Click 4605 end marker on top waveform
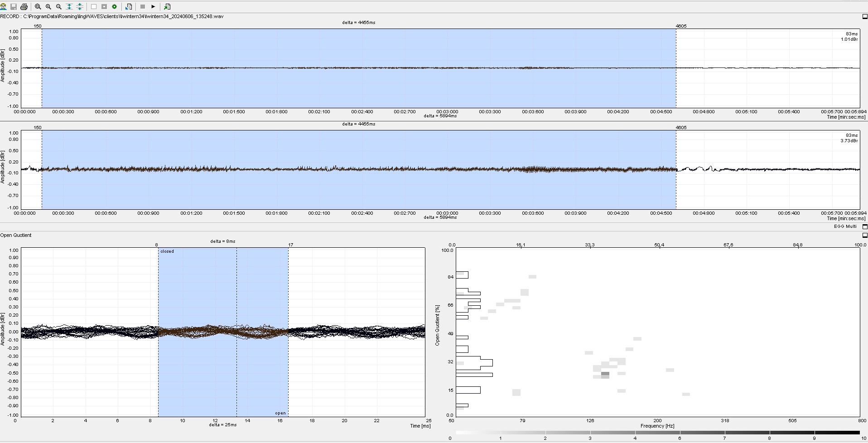The height and width of the screenshot is (443, 868). point(681,26)
